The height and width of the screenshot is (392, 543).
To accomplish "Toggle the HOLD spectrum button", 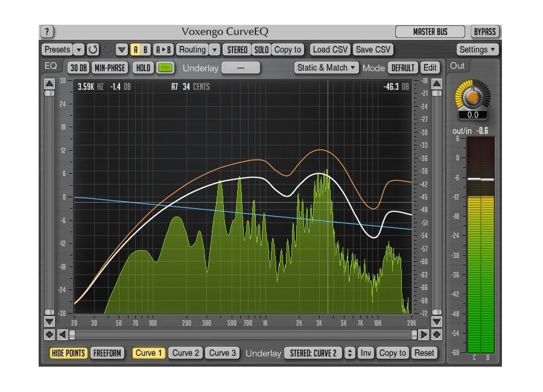I will point(143,68).
